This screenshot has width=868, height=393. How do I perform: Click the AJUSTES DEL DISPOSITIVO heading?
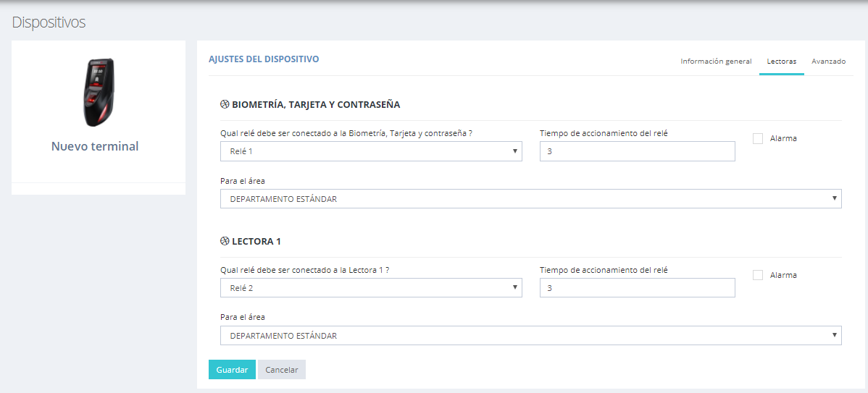(264, 59)
